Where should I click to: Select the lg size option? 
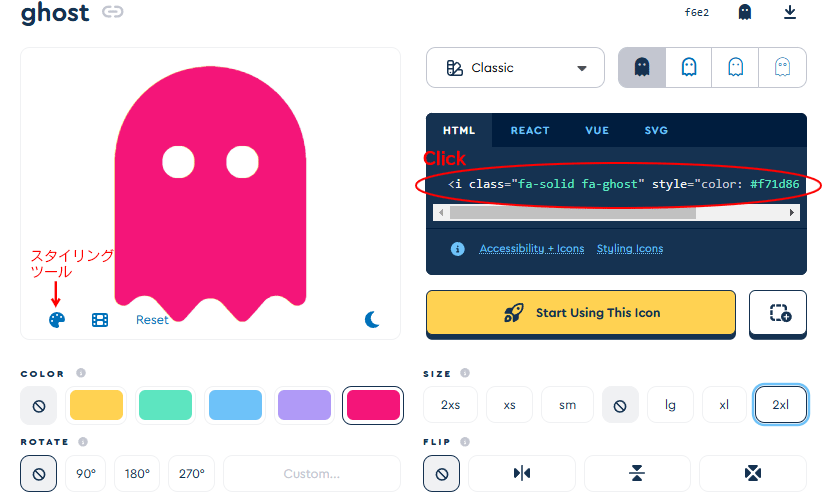tap(670, 405)
